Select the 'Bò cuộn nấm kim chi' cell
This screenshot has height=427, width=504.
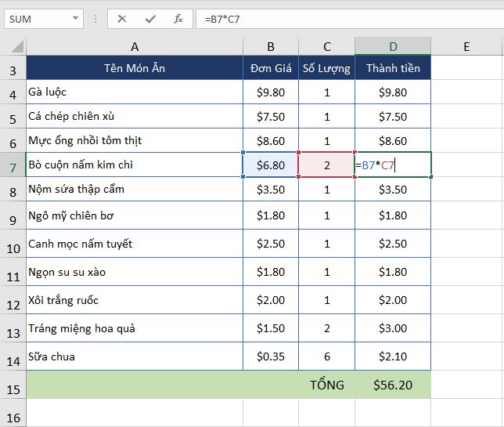[135, 165]
